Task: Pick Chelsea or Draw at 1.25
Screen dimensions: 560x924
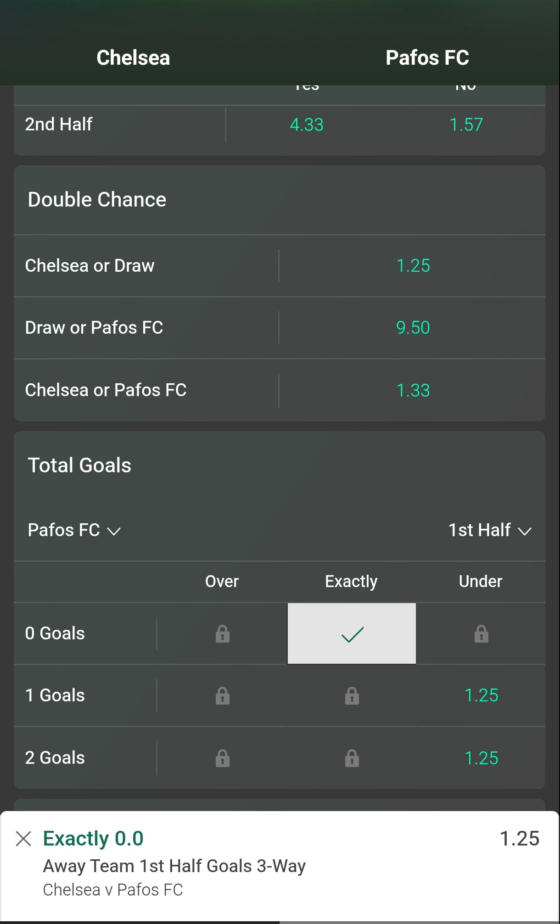Action: tap(413, 266)
